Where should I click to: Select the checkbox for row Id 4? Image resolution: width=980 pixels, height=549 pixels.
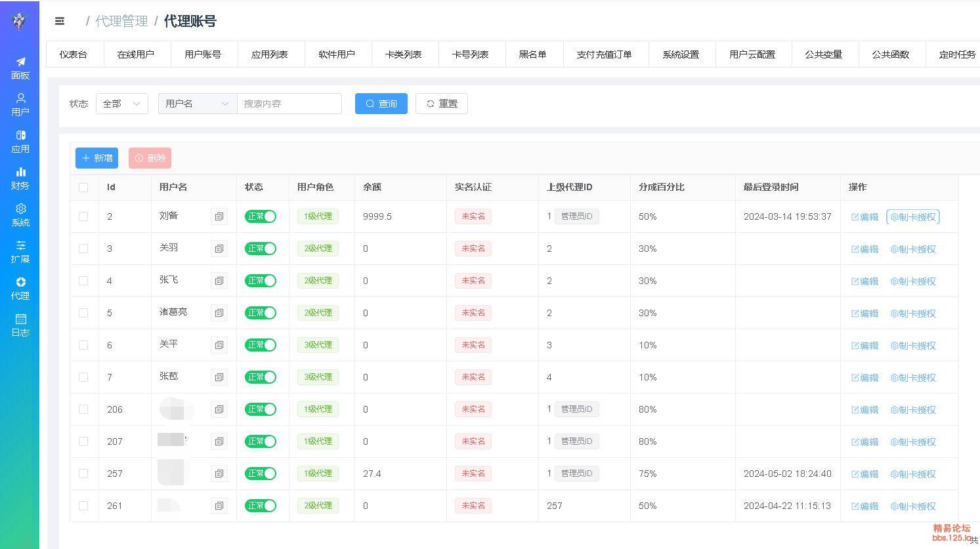(83, 281)
